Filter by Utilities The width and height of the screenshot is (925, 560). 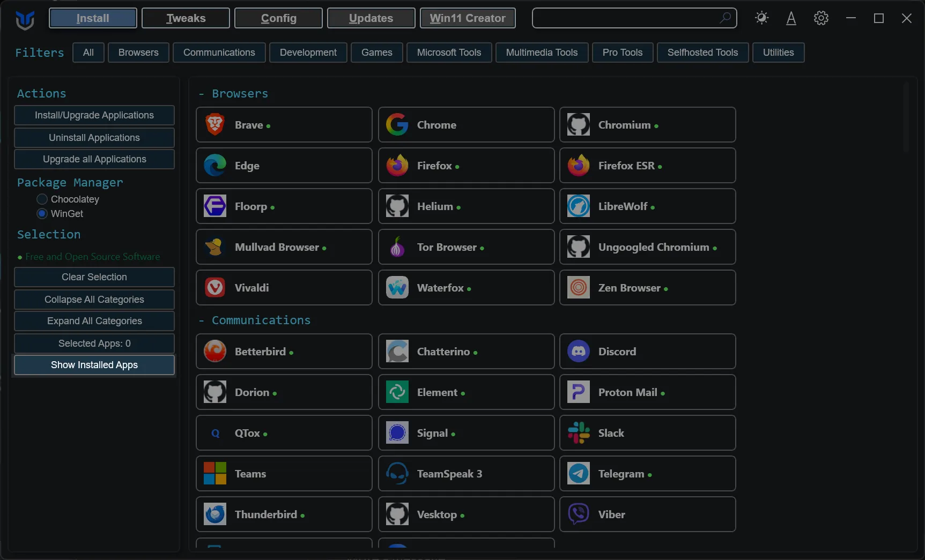coord(779,53)
